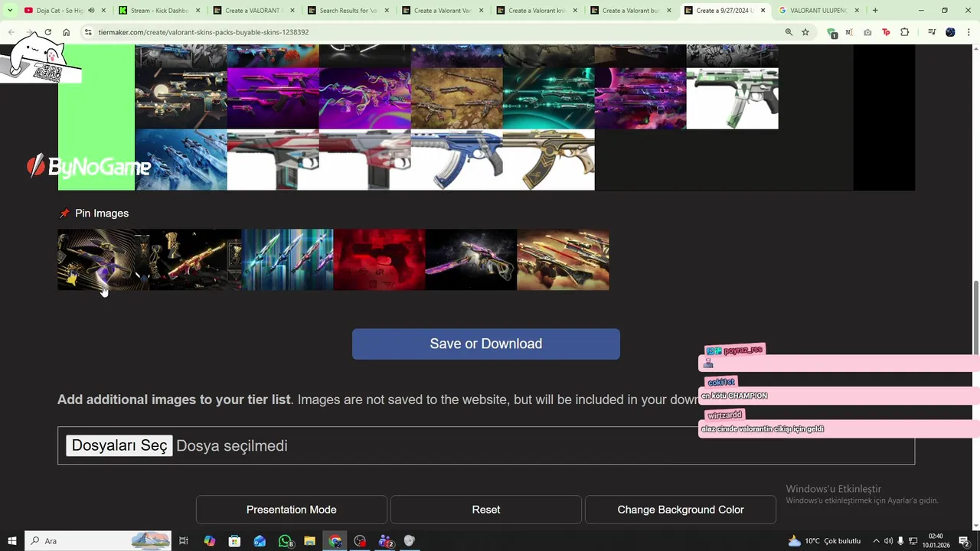The width and height of the screenshot is (980, 551).
Task: Click the Save or Download button
Action: pyautogui.click(x=486, y=344)
